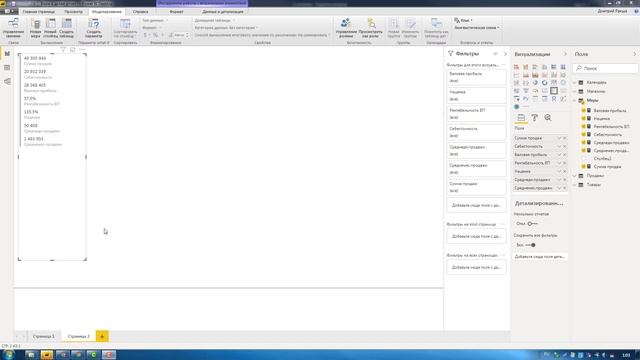Image resolution: width=640 pixels, height=360 pixels.
Task: Click the focus mode icon above the card visual
Action: pyautogui.click(x=73, y=49)
